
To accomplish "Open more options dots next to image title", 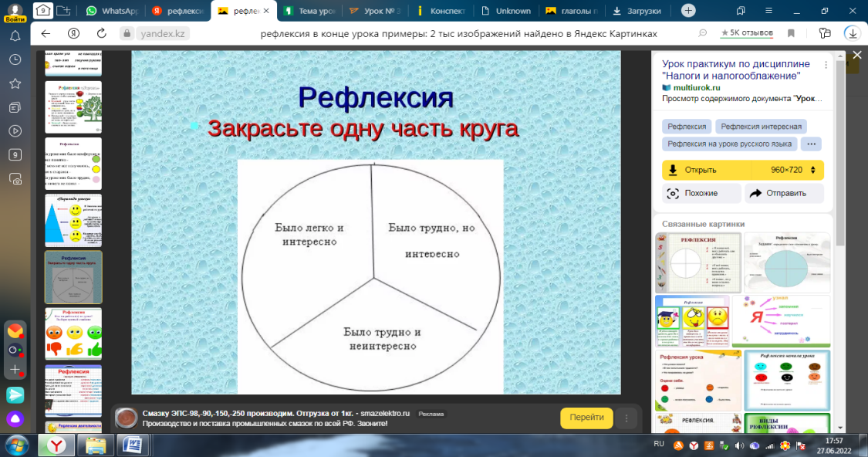I will (826, 65).
